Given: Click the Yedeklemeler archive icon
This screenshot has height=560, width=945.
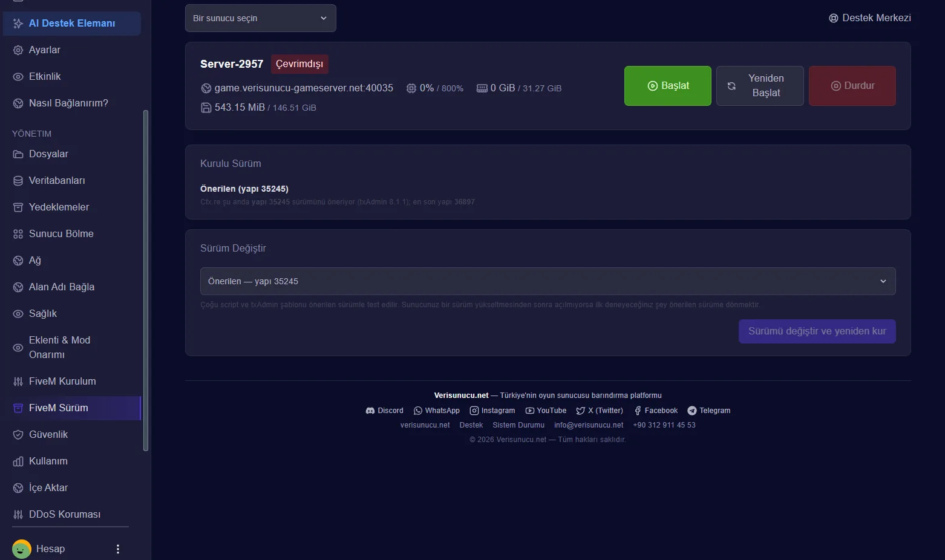Looking at the screenshot, I should click(x=18, y=207).
